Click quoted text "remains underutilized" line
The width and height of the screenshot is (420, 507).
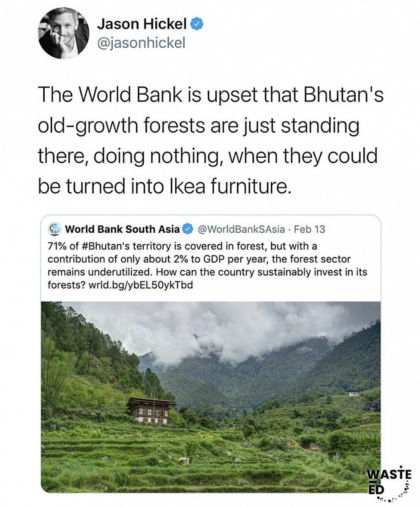coord(100,272)
